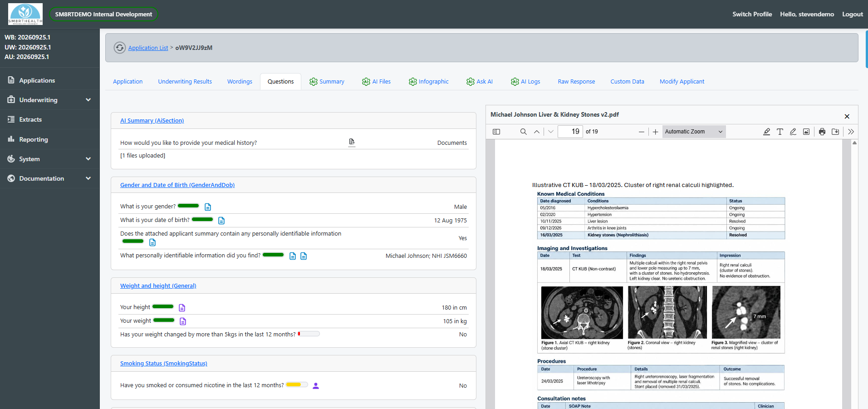Expand the Documentation sidebar menu

(x=49, y=178)
